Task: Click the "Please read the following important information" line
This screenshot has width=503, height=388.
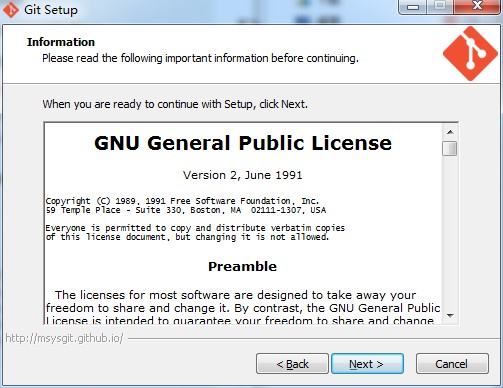Action: tap(200, 58)
